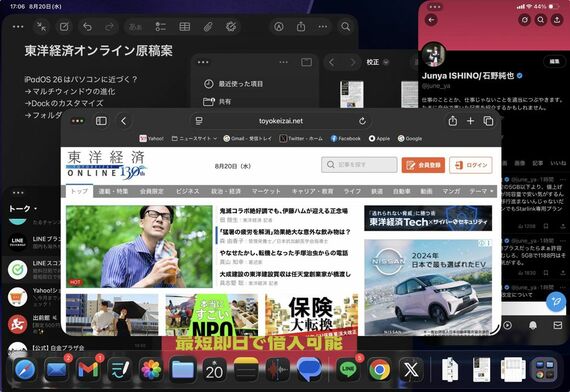Launch Chrome from the Dock

pyautogui.click(x=380, y=369)
